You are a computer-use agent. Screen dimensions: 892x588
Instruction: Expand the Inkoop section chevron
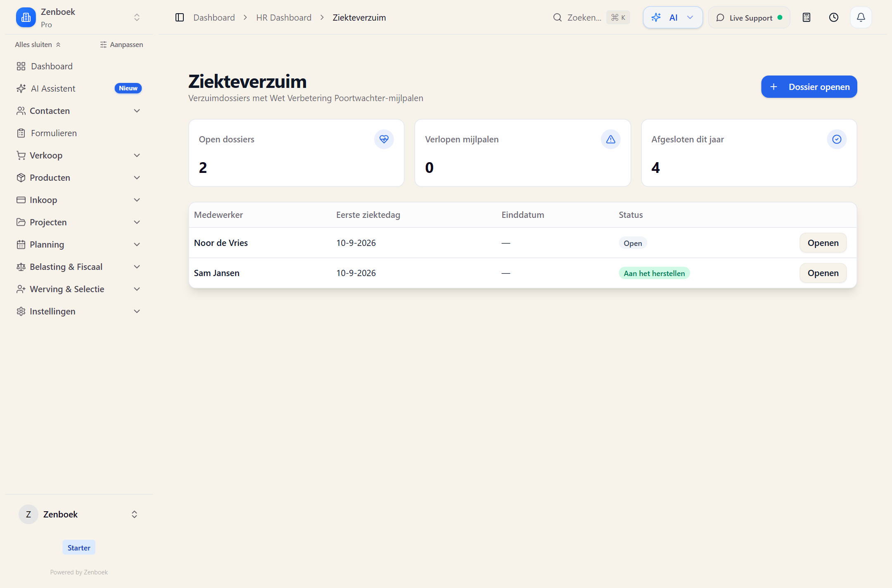pos(137,200)
